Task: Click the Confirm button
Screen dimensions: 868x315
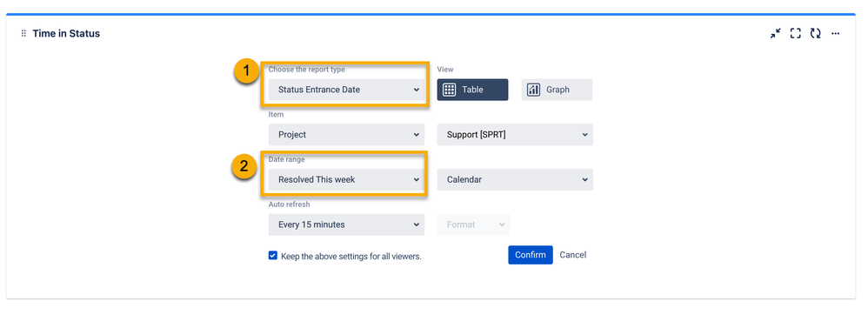Action: click(x=531, y=255)
